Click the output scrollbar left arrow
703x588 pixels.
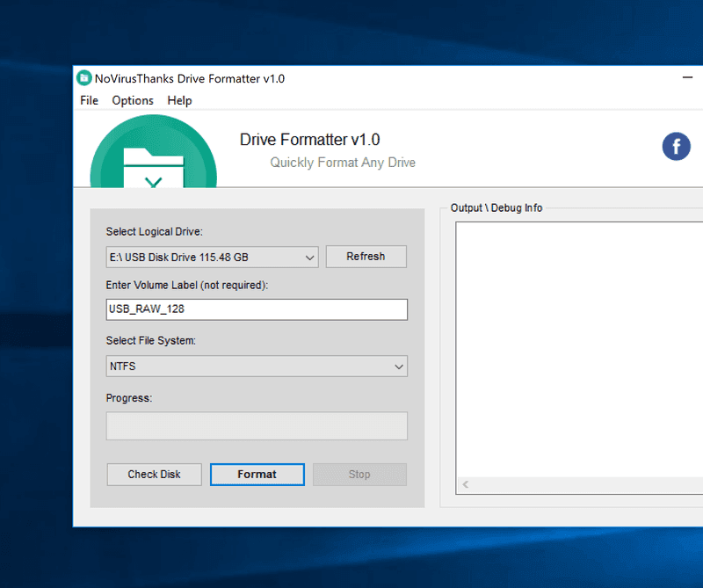(x=466, y=484)
